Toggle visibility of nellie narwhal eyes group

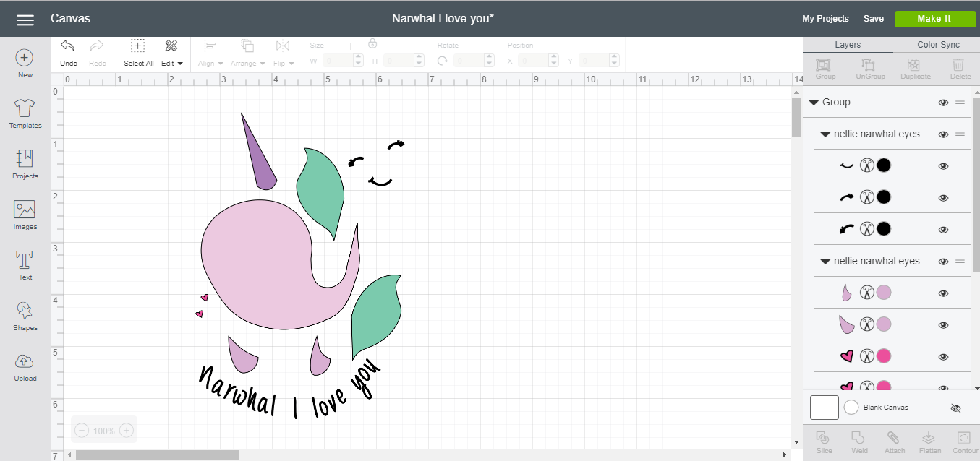943,134
